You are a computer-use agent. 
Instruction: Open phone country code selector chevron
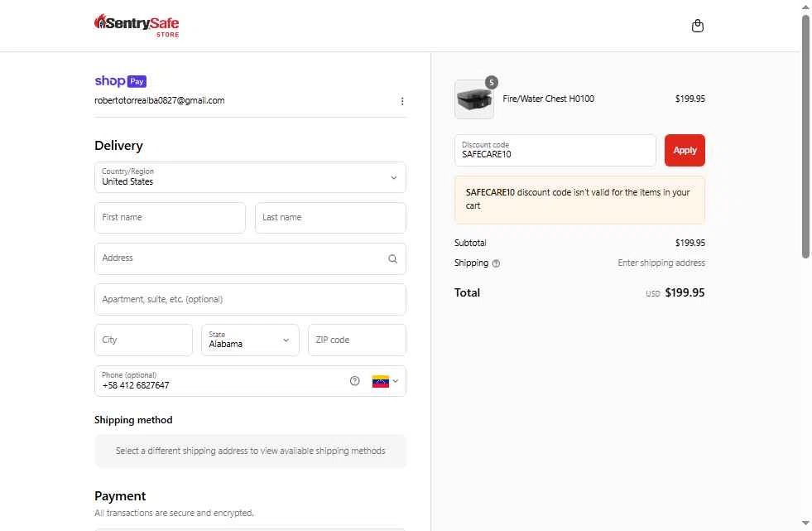pos(396,381)
